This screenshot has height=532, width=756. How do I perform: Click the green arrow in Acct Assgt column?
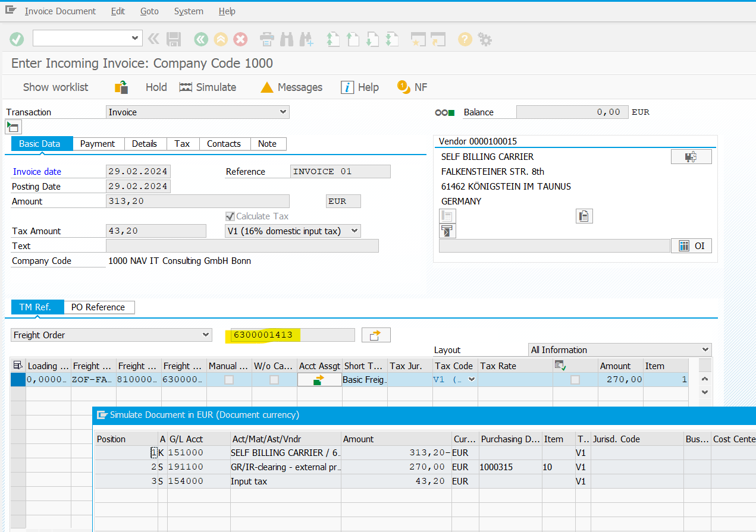coord(319,379)
